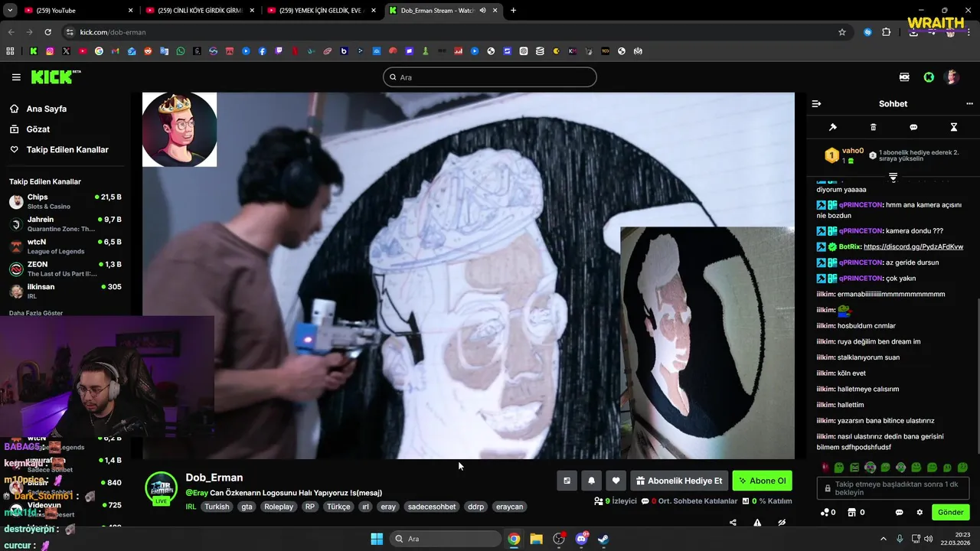Focus the Ara search box on Kick
The width and height of the screenshot is (980, 551).
(490, 77)
